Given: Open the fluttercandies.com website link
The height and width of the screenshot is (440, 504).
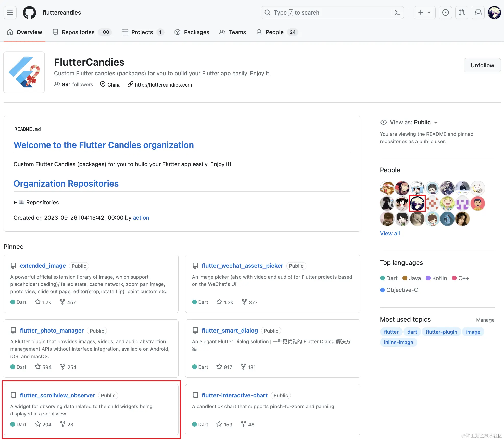Looking at the screenshot, I should coord(163,85).
